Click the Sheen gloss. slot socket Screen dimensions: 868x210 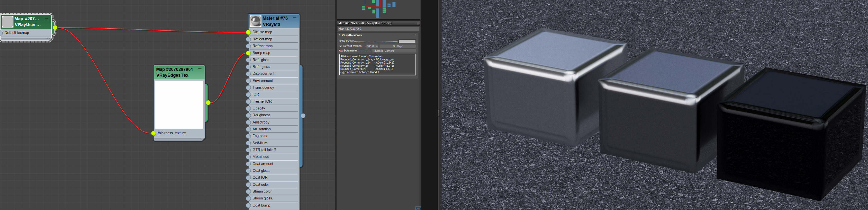[x=248, y=198]
